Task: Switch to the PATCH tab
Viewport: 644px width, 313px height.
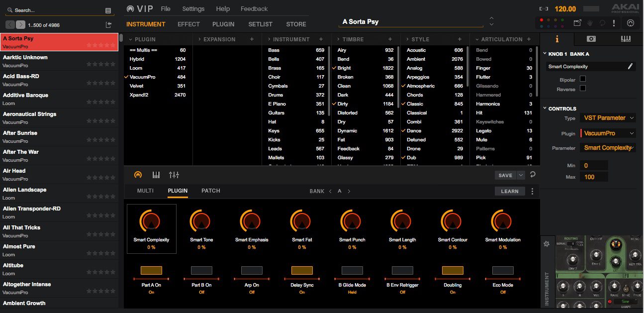Action: point(211,191)
